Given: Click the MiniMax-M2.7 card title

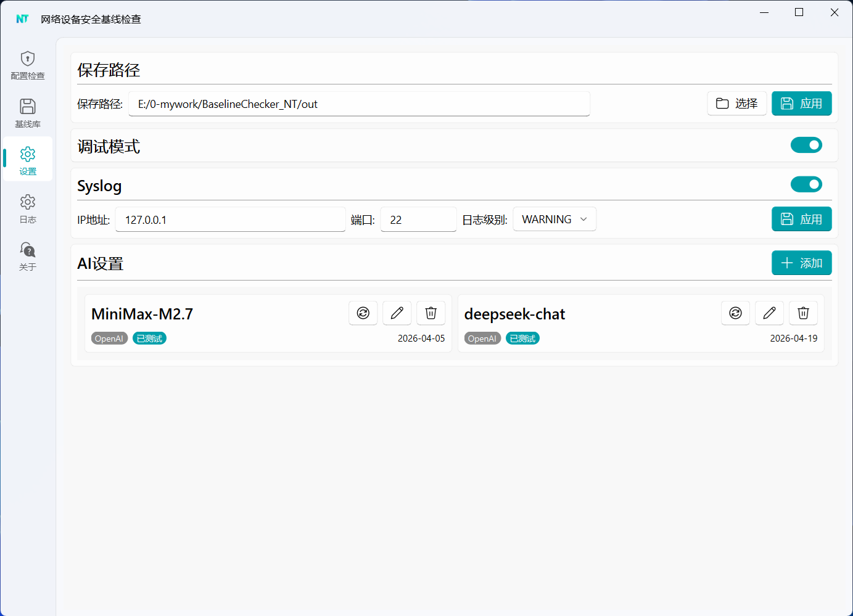Looking at the screenshot, I should point(142,314).
